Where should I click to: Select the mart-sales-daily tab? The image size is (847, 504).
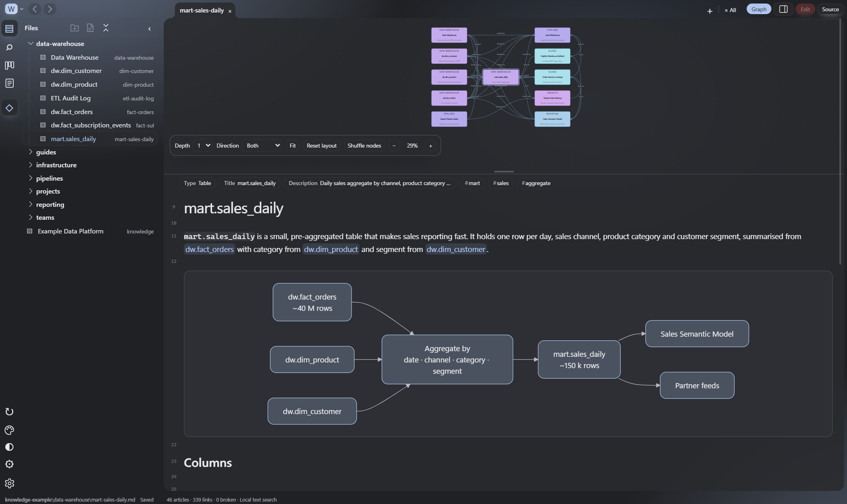click(202, 10)
